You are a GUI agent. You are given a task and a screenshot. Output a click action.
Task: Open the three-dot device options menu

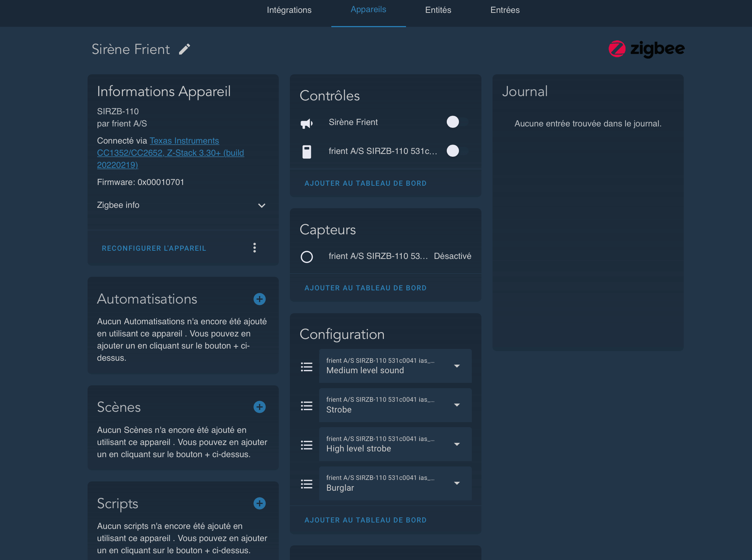coord(254,248)
